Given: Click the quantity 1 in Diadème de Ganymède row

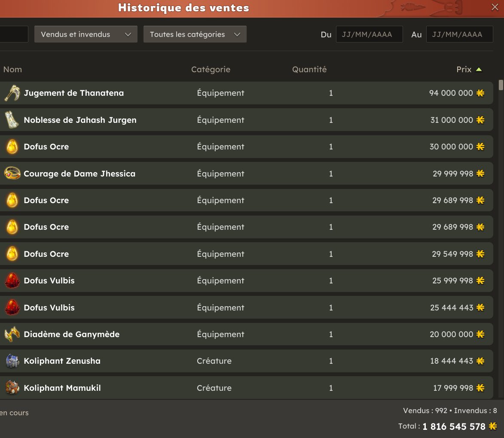Looking at the screenshot, I should 331,334.
